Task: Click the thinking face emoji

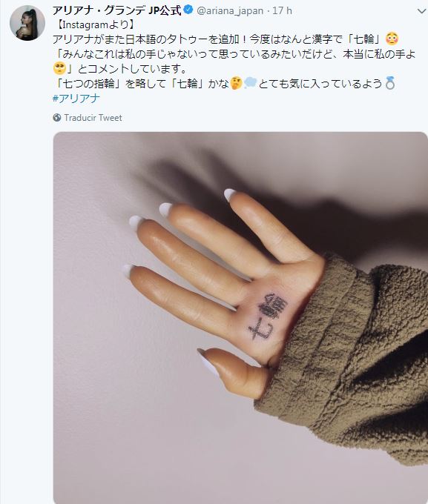Action: pos(236,84)
